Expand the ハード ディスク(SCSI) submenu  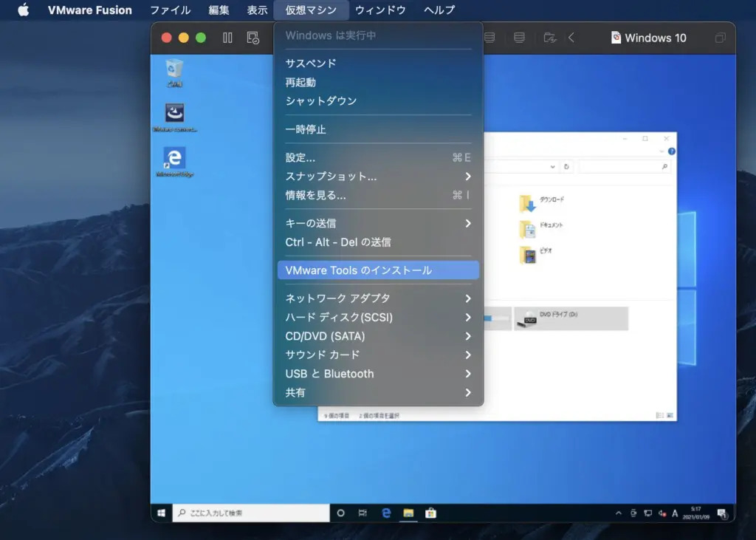coord(378,317)
